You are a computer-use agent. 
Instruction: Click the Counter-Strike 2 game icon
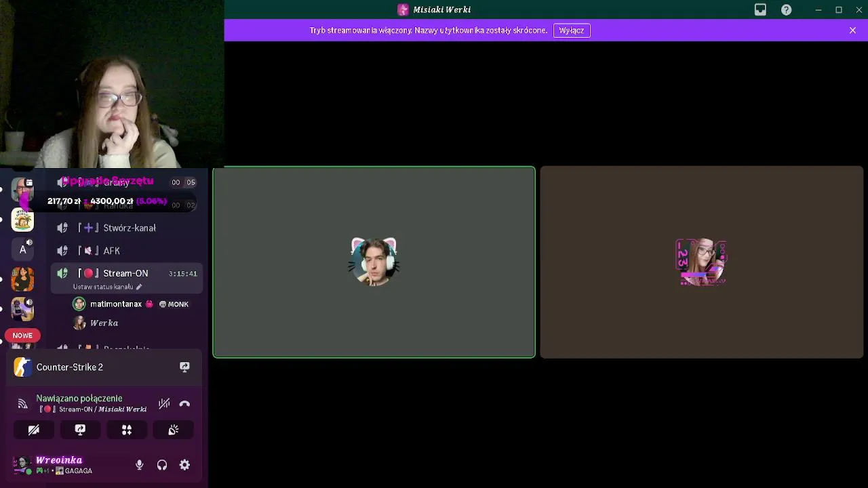point(22,367)
